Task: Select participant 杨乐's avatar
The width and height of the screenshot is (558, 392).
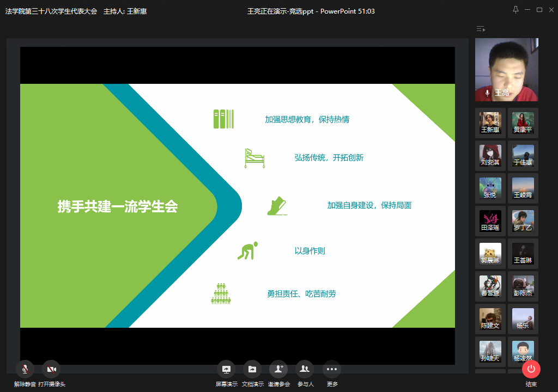Action: 523,320
